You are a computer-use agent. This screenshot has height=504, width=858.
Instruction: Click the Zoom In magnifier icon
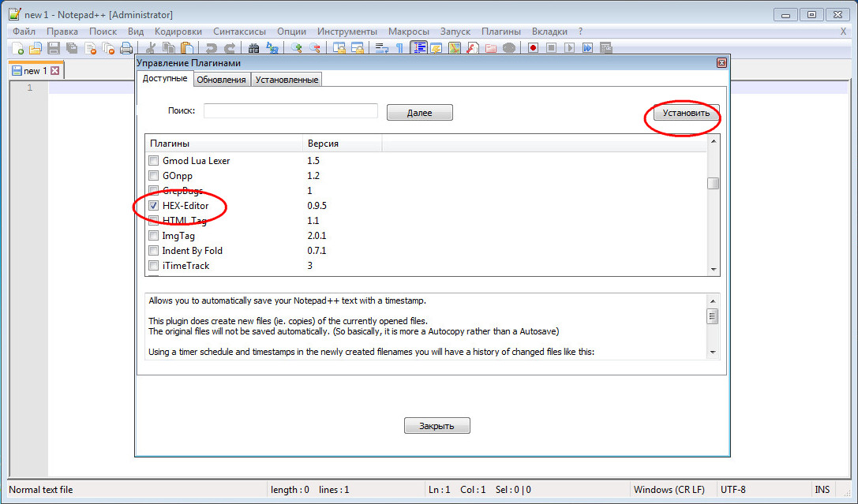[x=297, y=48]
